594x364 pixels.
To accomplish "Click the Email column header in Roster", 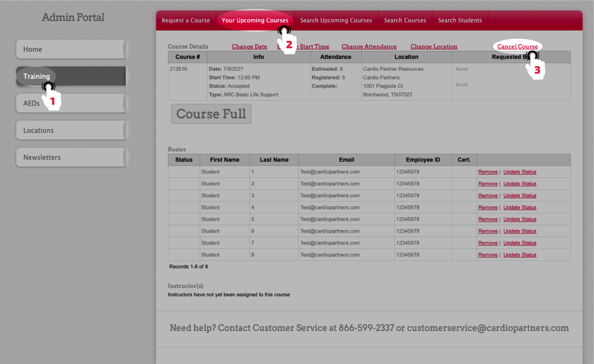I will (346, 160).
